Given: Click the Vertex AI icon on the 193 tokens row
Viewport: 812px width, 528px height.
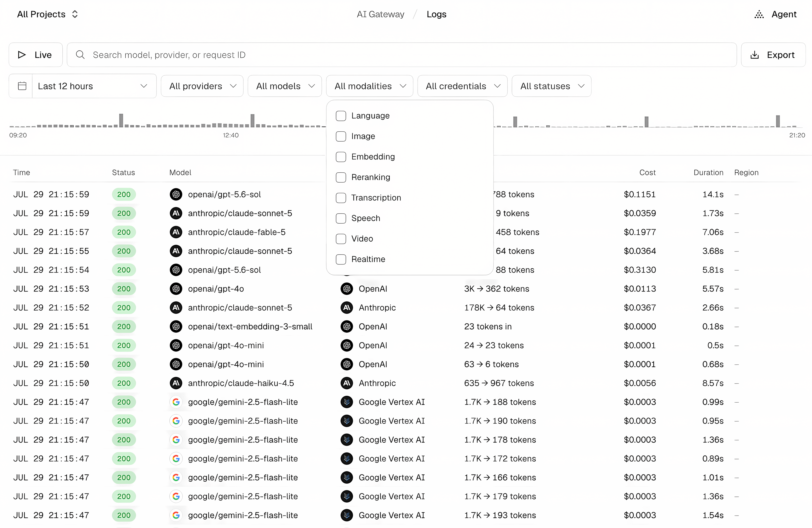Looking at the screenshot, I should pyautogui.click(x=347, y=515).
